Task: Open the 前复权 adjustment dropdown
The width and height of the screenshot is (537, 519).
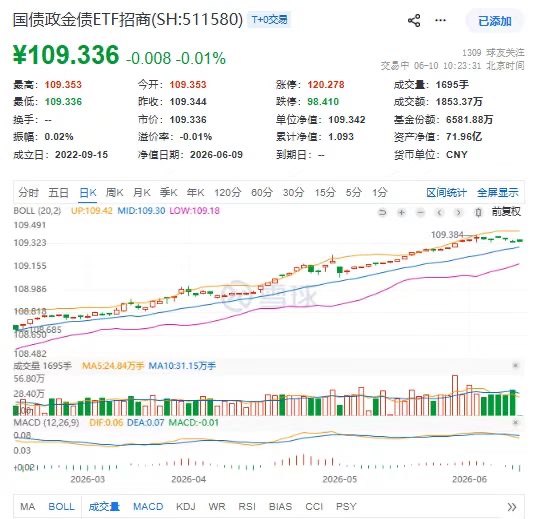Action: point(506,212)
